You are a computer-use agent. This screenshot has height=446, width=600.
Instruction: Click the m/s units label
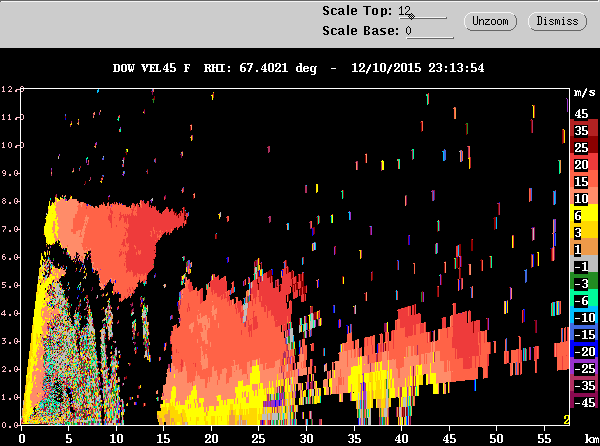[x=585, y=93]
